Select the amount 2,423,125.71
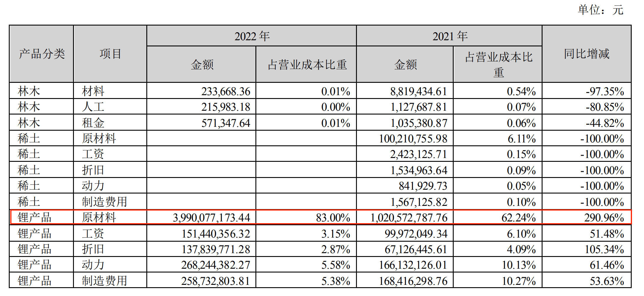 tap(418, 154)
